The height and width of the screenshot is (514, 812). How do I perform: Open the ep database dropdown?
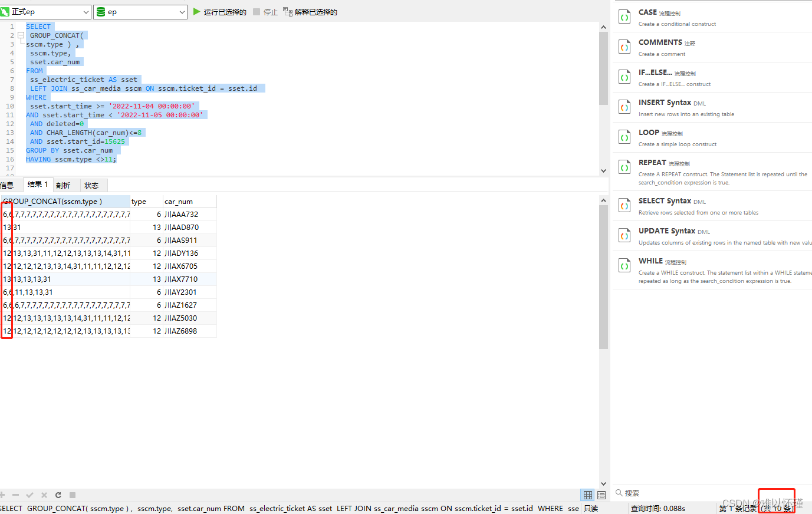click(x=140, y=12)
